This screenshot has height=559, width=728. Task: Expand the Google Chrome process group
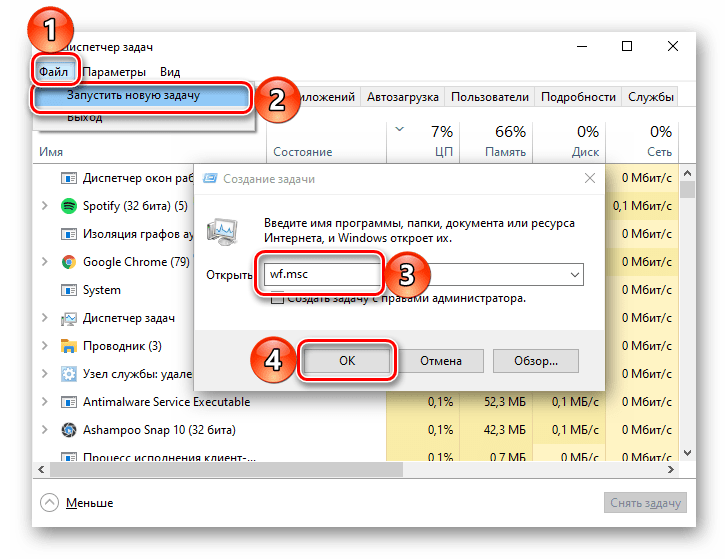[45, 262]
